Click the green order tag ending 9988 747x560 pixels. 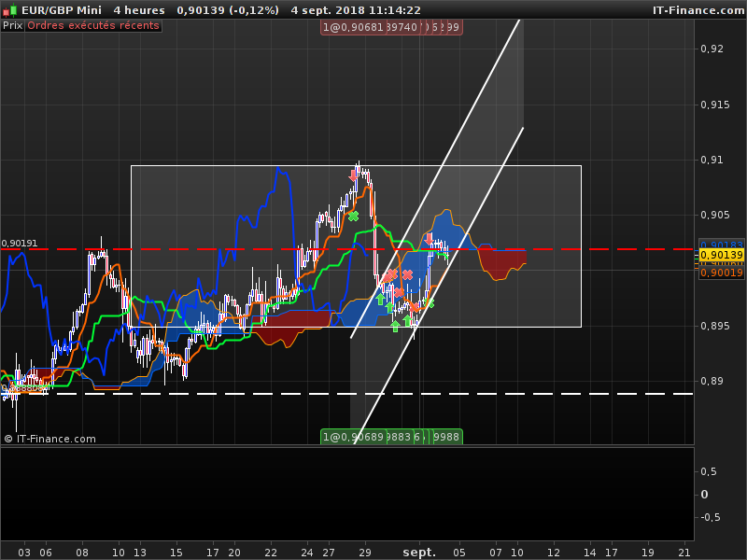click(x=446, y=437)
